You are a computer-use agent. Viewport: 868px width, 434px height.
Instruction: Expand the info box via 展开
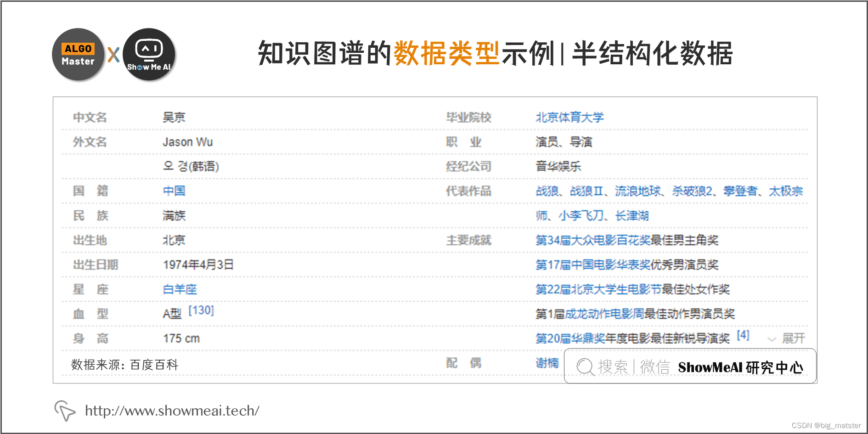[x=787, y=338]
